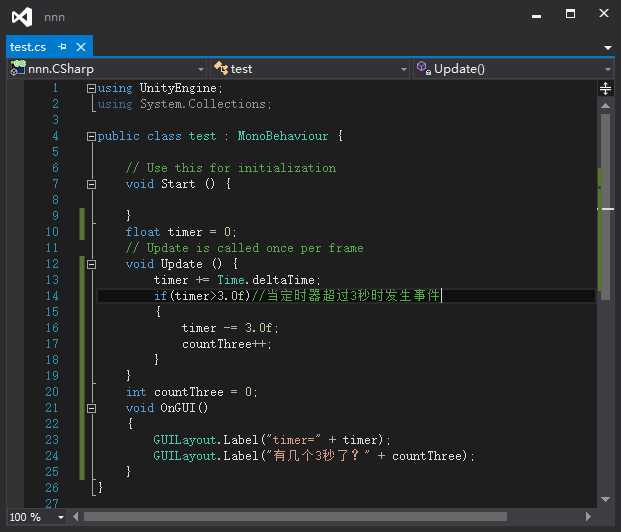621x532 pixels.
Task: Click 'float timer = 0;' line
Action: [181, 232]
